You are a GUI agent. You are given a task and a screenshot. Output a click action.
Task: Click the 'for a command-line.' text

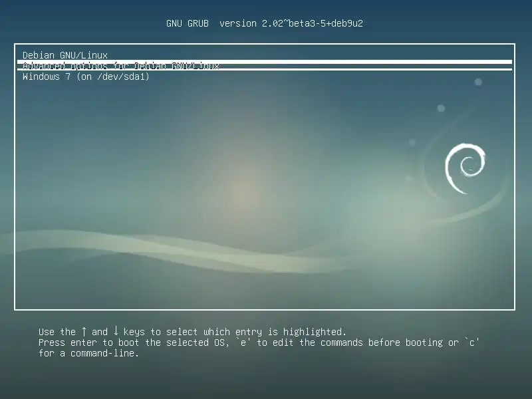tap(88, 353)
